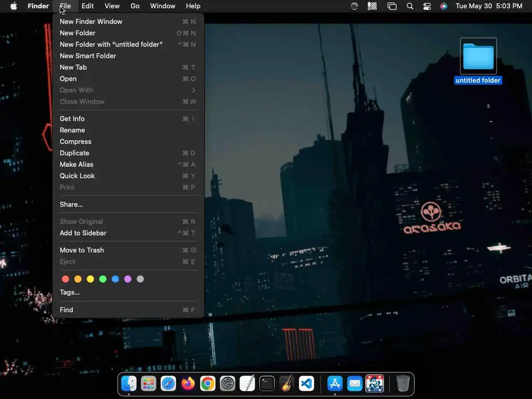Choose Share... from File menu
This screenshot has width=532, height=399.
click(128, 204)
